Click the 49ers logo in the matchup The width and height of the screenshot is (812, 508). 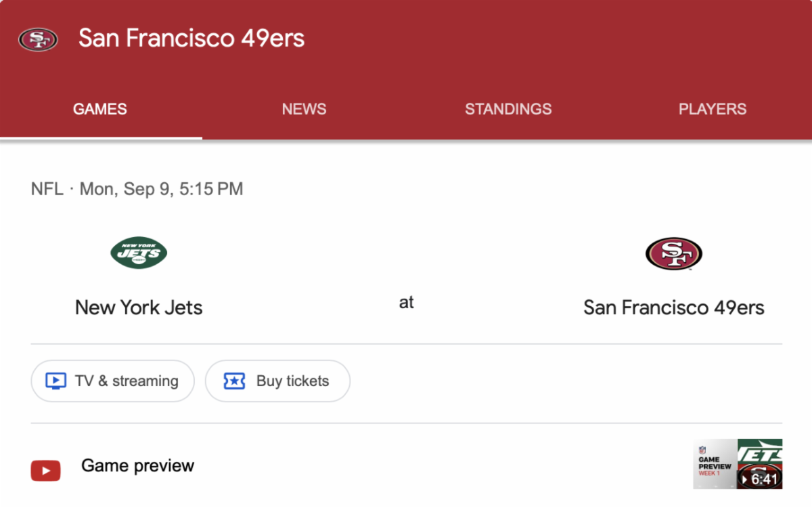(x=674, y=254)
